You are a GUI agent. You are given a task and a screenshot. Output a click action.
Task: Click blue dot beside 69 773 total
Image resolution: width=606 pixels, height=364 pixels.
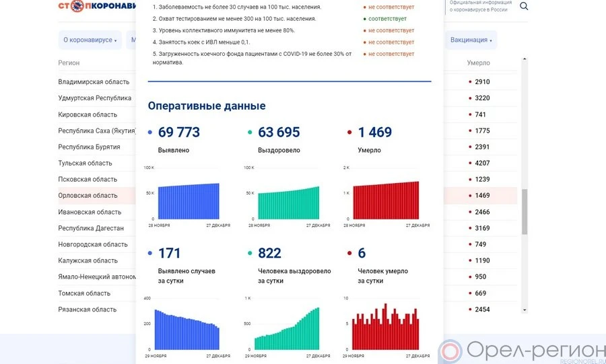pos(149,133)
